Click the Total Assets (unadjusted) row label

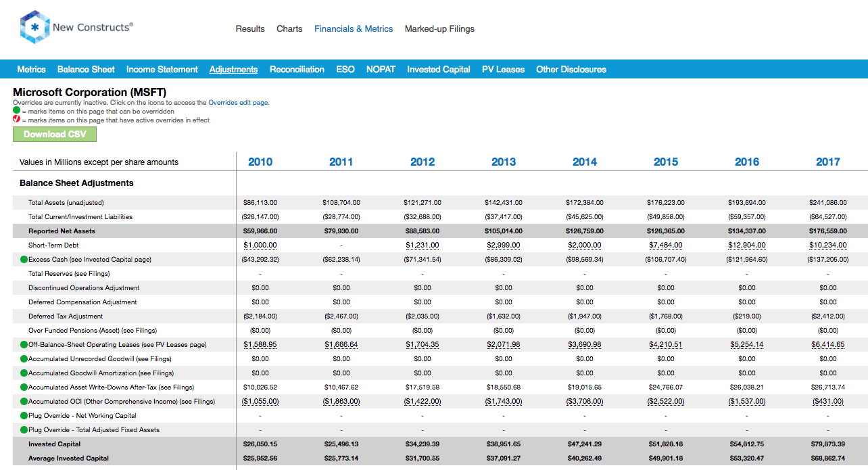point(66,202)
